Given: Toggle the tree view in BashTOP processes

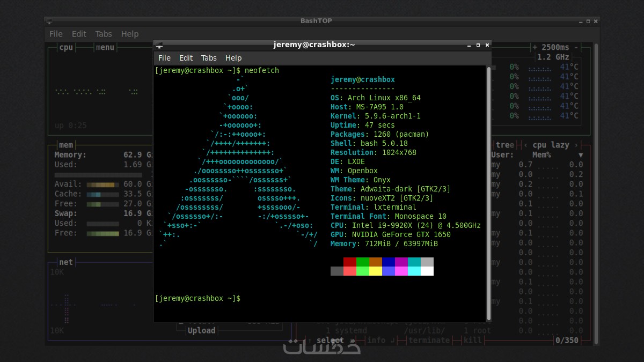Looking at the screenshot, I should click(504, 145).
